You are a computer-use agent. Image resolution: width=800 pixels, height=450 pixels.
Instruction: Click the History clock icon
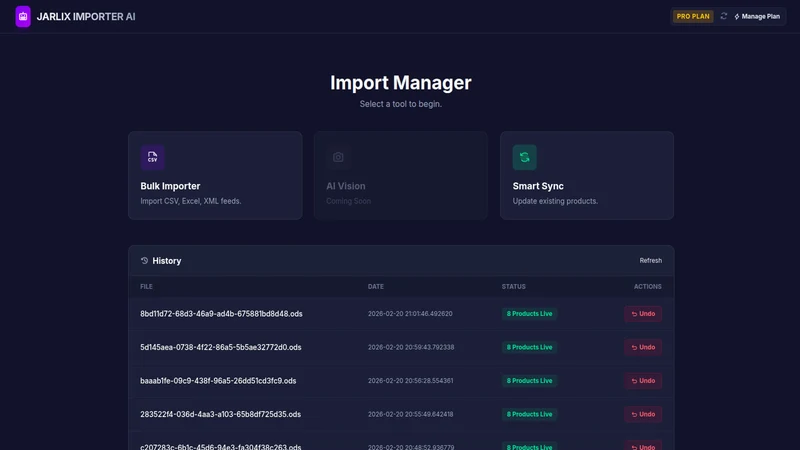(144, 261)
